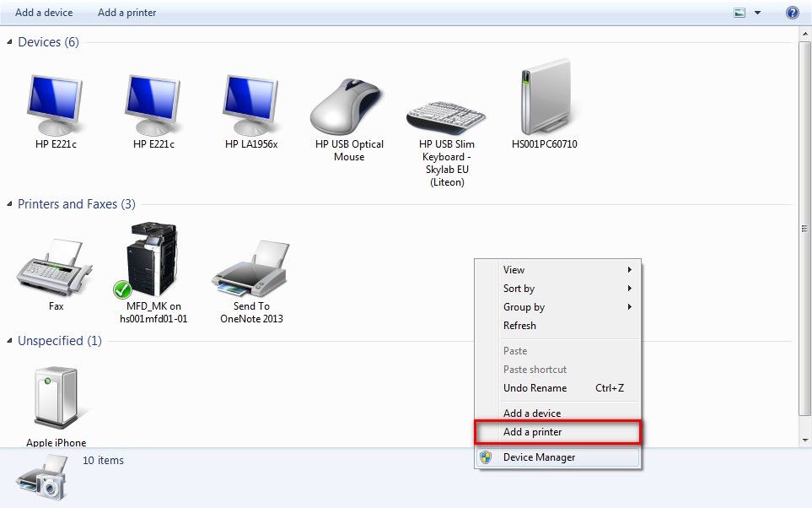This screenshot has width=812, height=508.
Task: Click the first HP E221c monitor
Action: point(56,100)
